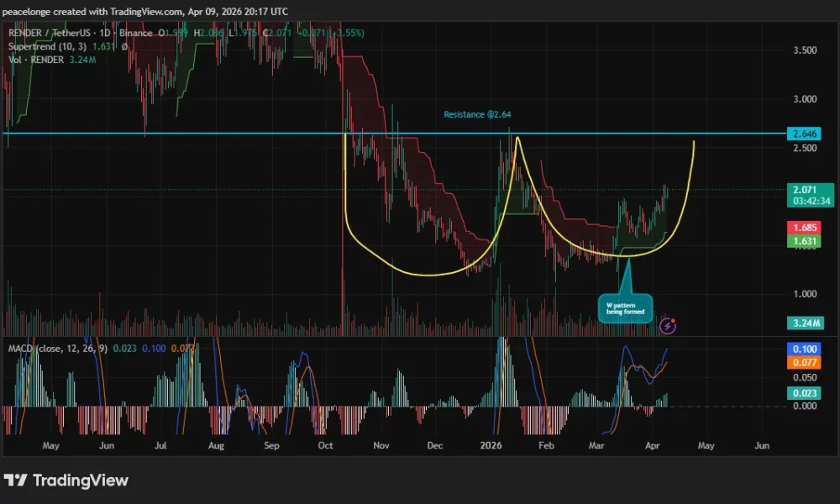Click the 'W pattern being formed' callout
This screenshot has width=840, height=504.
click(625, 308)
